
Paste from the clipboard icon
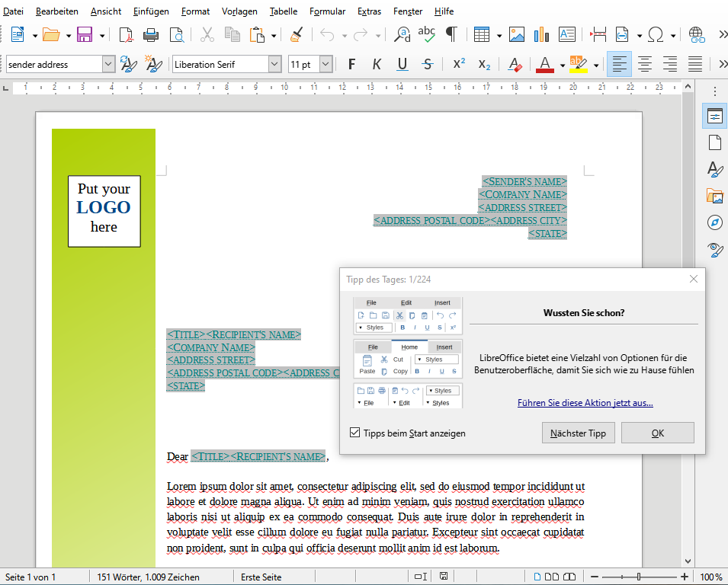pos(257,35)
